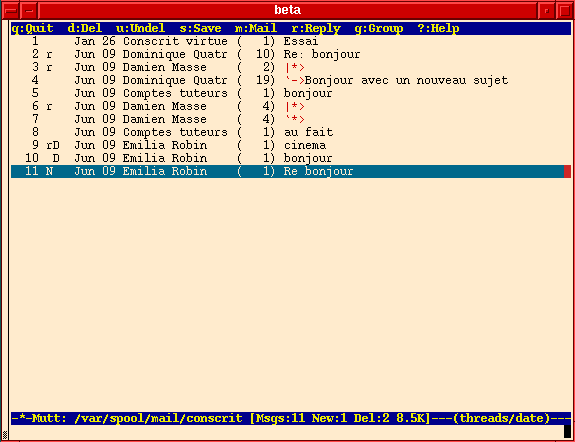
Task: Click the 'rD' flags on message 9
Action: click(x=53, y=145)
